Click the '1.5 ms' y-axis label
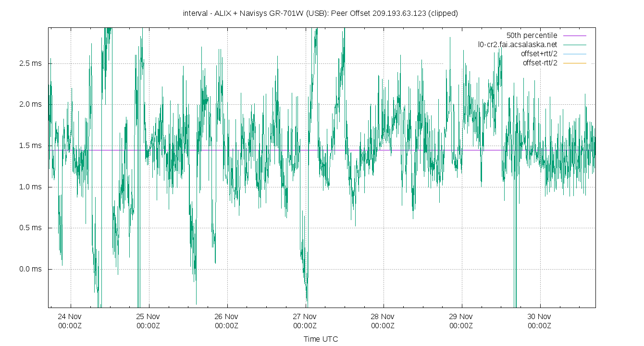 click(x=30, y=146)
